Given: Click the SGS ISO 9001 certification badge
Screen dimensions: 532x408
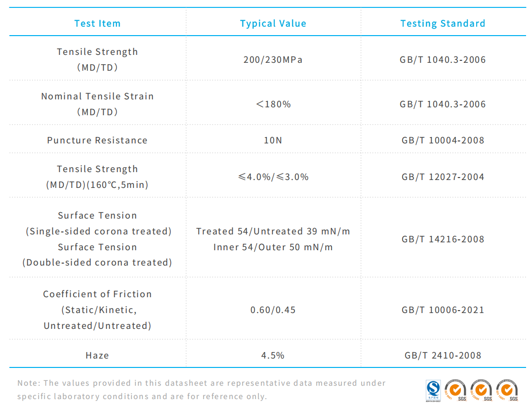Looking at the screenshot, I should 455,390.
